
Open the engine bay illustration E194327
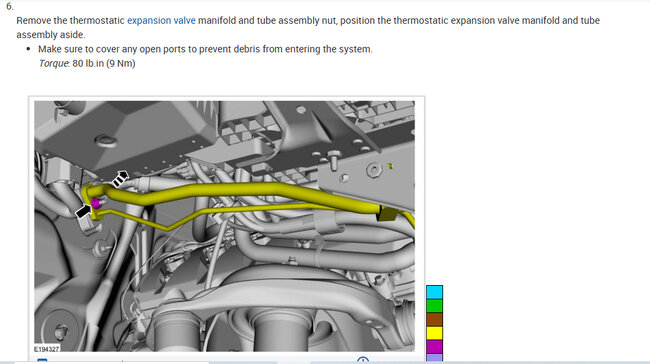click(224, 226)
